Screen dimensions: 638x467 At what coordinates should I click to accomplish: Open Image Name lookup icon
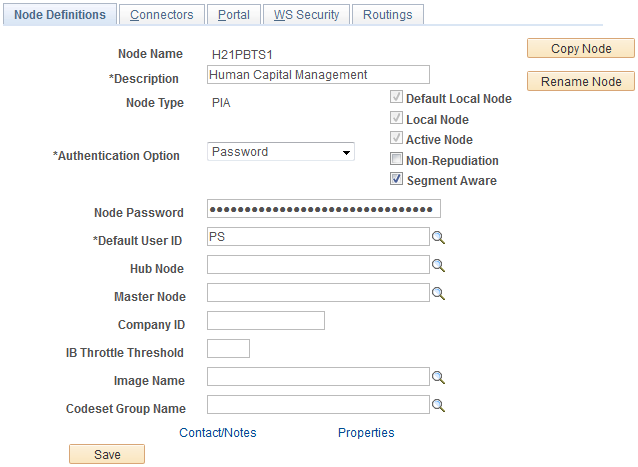click(437, 377)
